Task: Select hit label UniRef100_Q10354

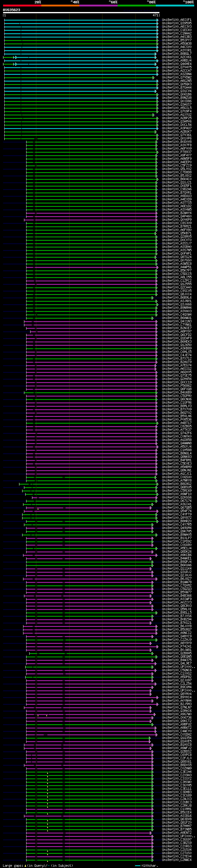Action: pos(176,738)
